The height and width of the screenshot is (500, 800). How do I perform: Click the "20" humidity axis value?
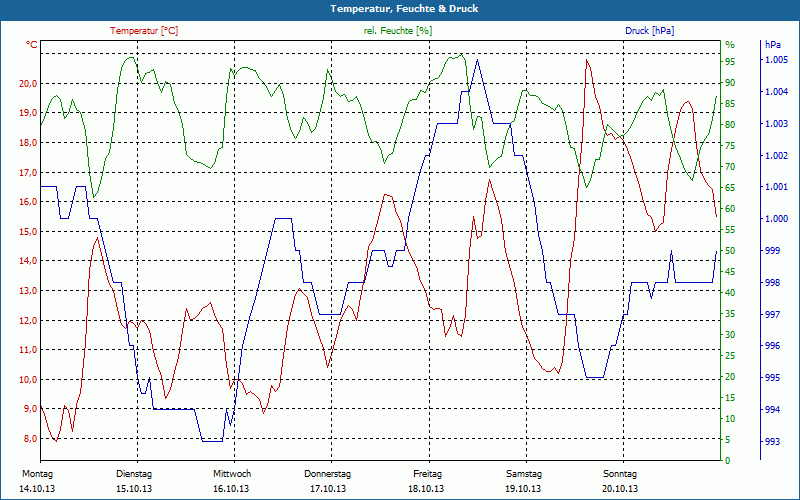point(730,377)
